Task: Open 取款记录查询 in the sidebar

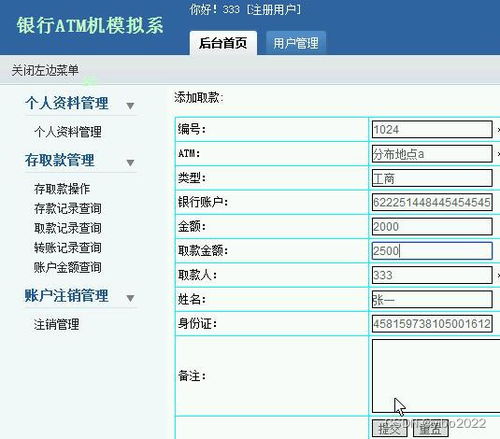Action: (68, 228)
